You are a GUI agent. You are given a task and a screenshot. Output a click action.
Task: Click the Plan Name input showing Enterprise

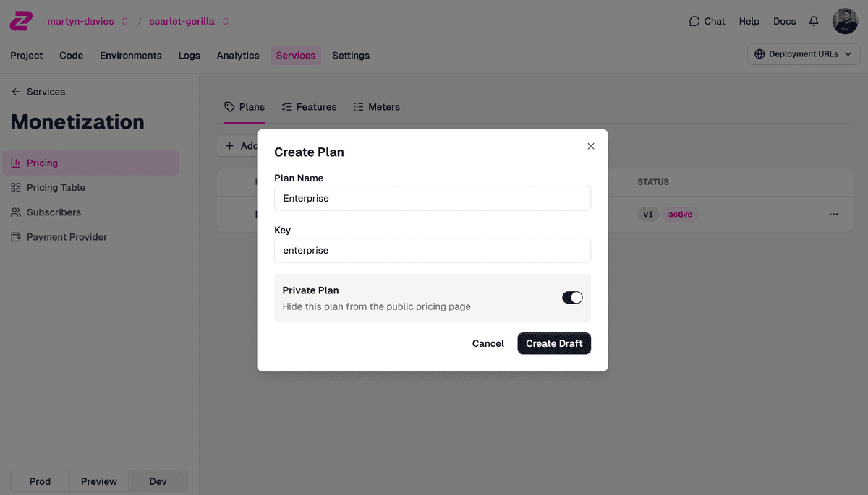point(432,198)
